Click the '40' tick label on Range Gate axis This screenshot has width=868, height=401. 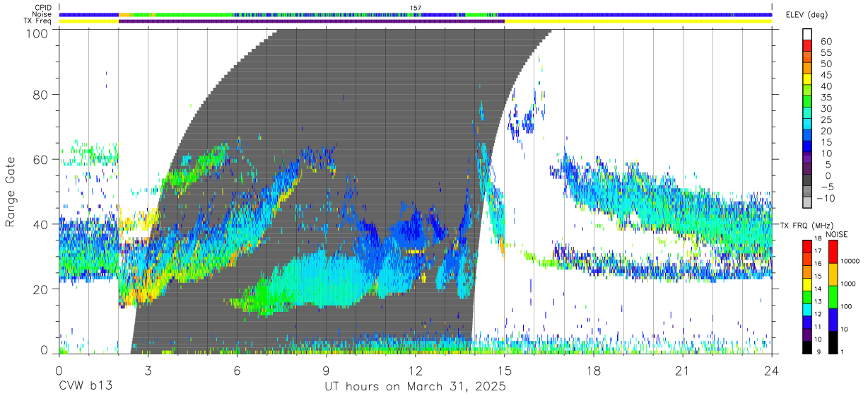42,224
